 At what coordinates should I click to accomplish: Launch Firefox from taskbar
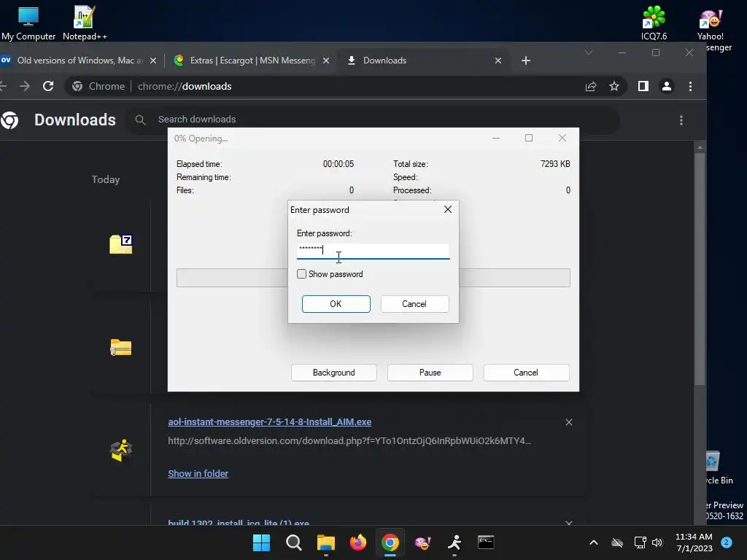357,542
